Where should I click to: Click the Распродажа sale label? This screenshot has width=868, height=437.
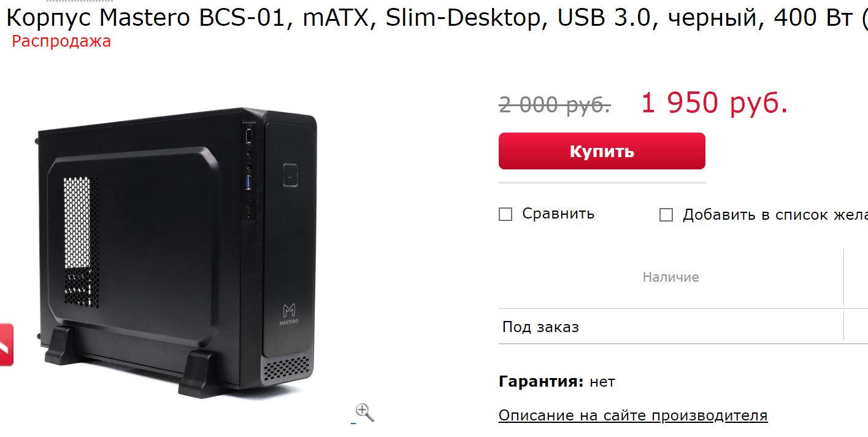click(x=61, y=42)
